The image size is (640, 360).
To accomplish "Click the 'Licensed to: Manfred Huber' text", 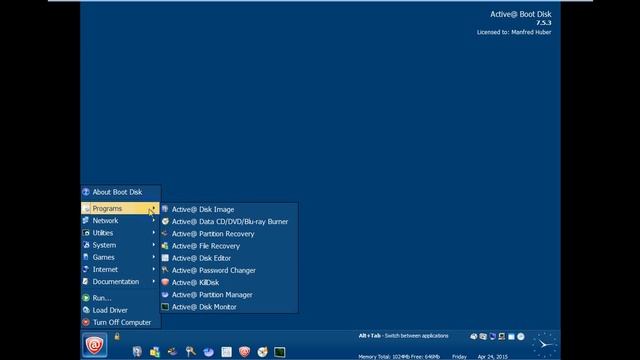I will coord(514,32).
